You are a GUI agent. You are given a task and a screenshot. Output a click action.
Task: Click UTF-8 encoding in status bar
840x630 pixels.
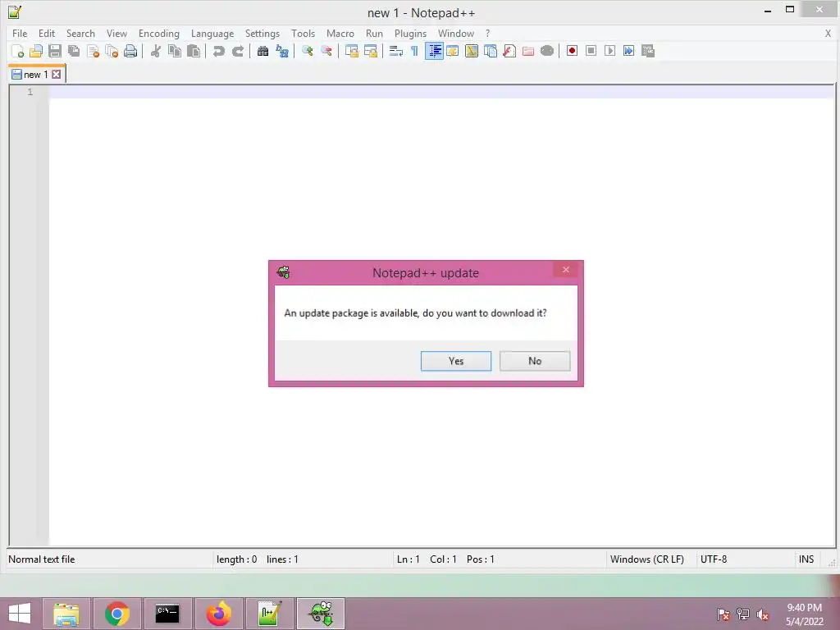pyautogui.click(x=714, y=559)
